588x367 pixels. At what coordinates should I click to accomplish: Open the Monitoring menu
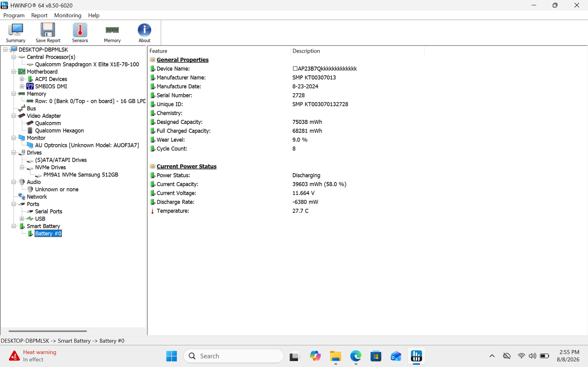(x=68, y=15)
